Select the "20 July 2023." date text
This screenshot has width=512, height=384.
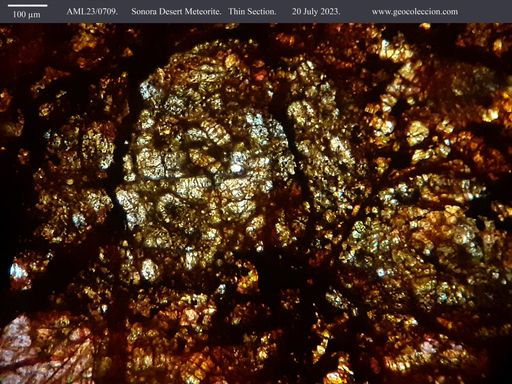[316, 12]
